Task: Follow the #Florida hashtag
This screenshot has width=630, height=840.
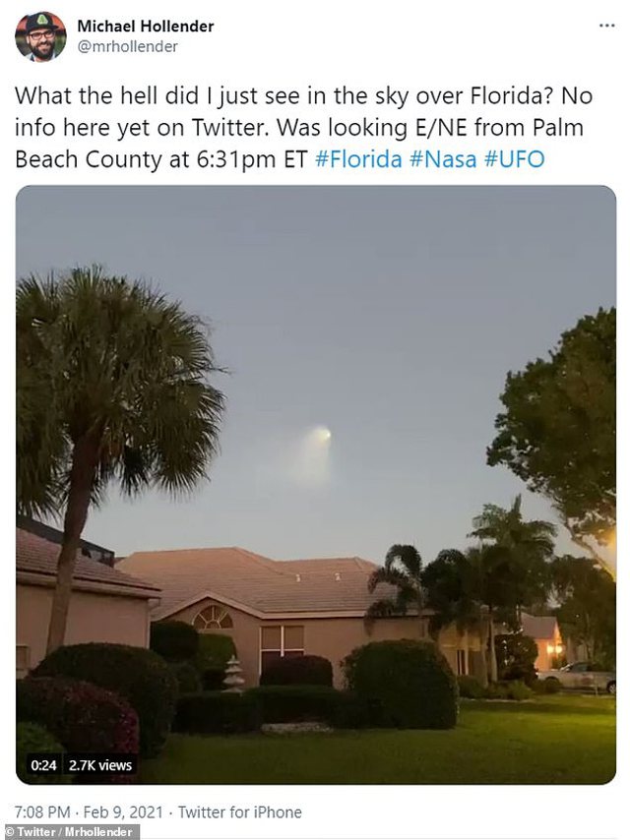Action: pyautogui.click(x=358, y=159)
